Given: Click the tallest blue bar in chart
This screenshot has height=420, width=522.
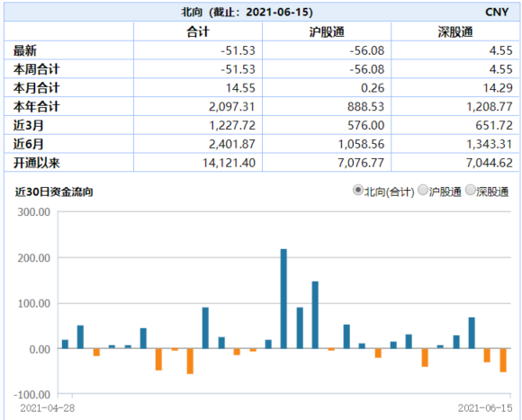Looking at the screenshot, I should [x=283, y=299].
